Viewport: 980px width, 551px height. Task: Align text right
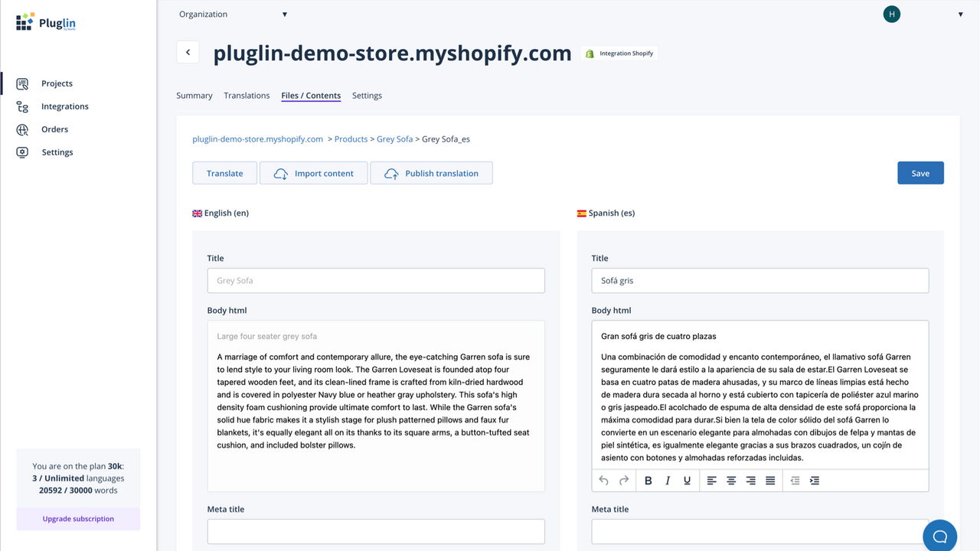(750, 481)
